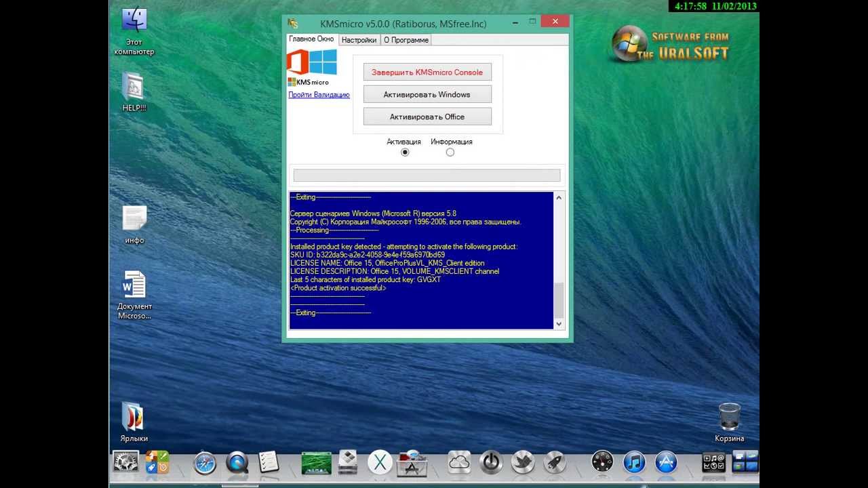This screenshot has height=488, width=868.
Task: Switch to the Главное Окно tab
Action: (311, 39)
